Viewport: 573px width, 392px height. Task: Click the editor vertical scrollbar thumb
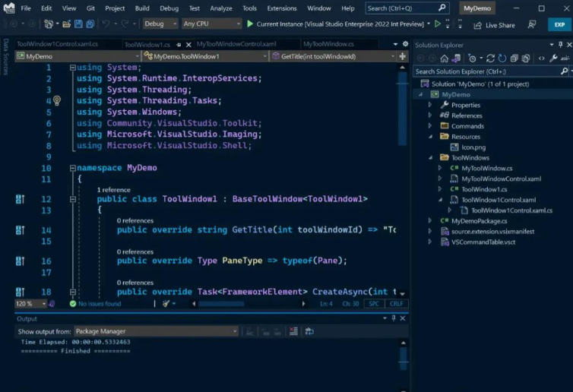pos(402,108)
